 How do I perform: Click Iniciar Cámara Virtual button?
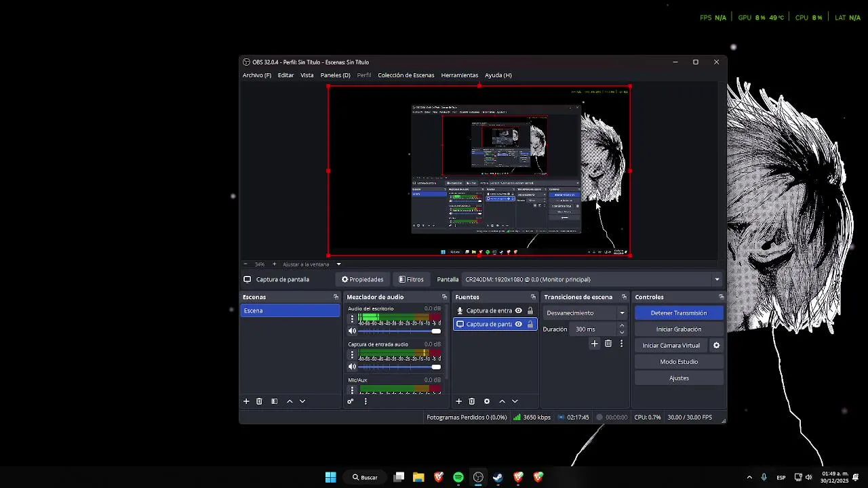671,346
